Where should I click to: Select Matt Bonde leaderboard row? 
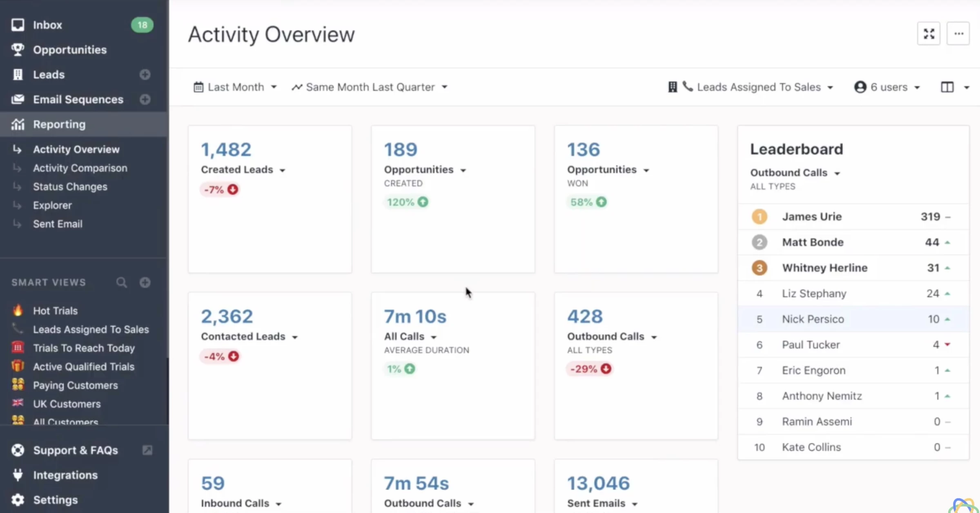point(853,242)
